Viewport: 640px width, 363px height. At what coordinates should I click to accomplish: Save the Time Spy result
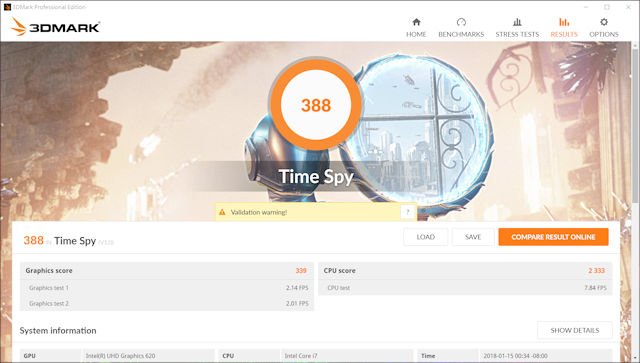473,237
